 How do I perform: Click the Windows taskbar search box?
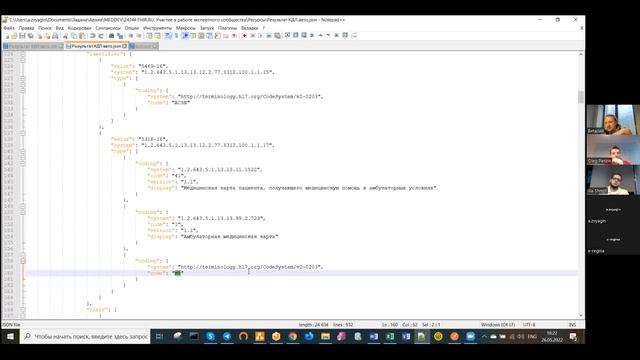coord(85,337)
